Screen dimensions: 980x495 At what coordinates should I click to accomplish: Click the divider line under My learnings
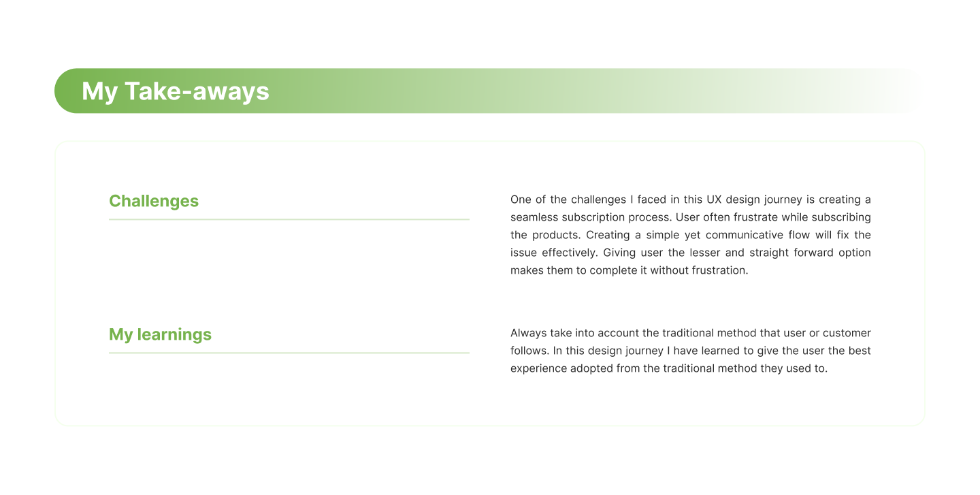289,353
